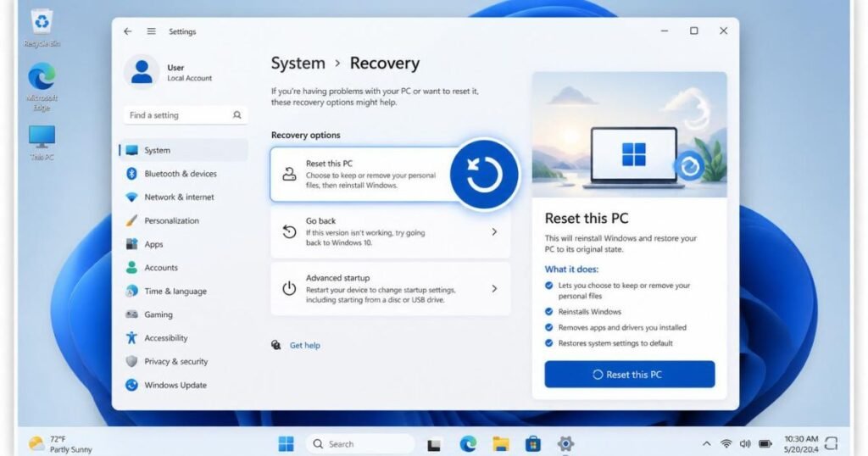The width and height of the screenshot is (868, 456).
Task: Open the Recycle Bin desktop icon
Action: coord(42,28)
